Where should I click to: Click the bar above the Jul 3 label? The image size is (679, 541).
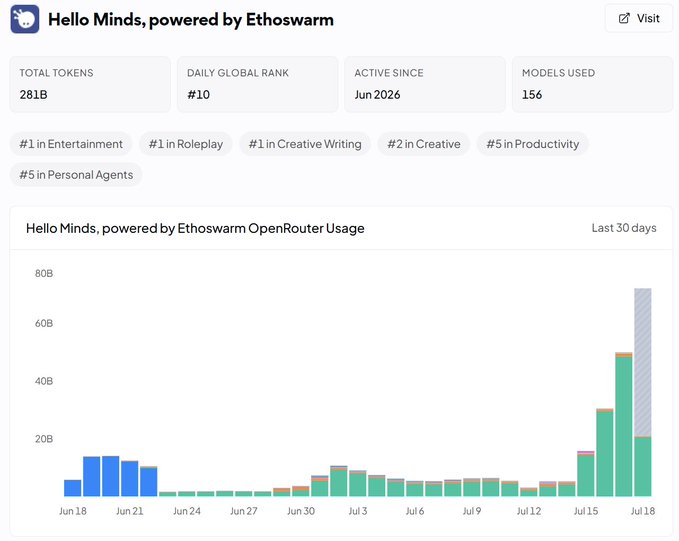[358, 483]
